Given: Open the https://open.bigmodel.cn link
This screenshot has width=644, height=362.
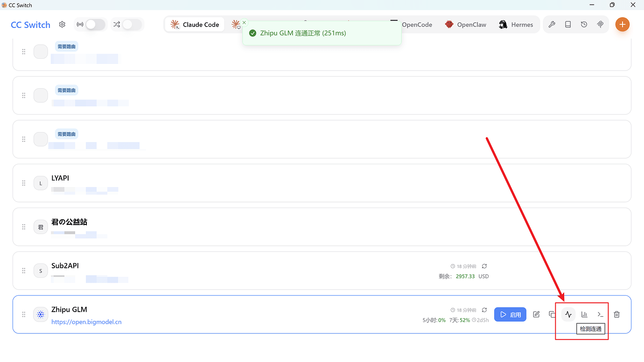Looking at the screenshot, I should pos(86,322).
